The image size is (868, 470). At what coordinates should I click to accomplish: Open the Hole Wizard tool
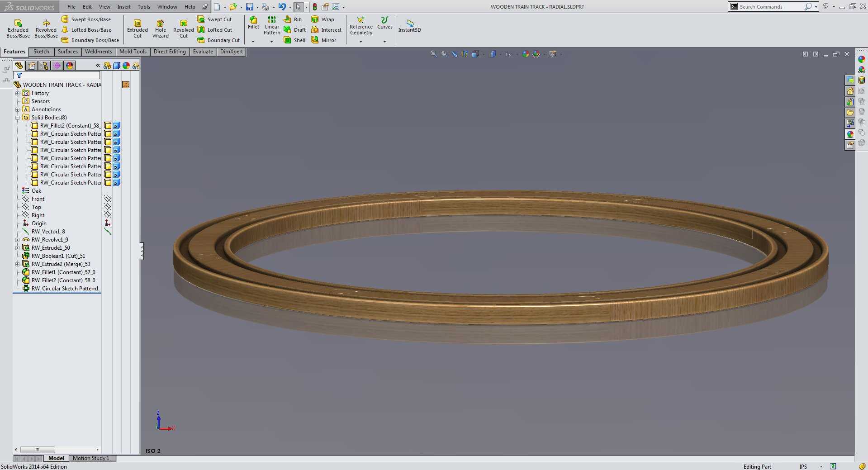(160, 28)
